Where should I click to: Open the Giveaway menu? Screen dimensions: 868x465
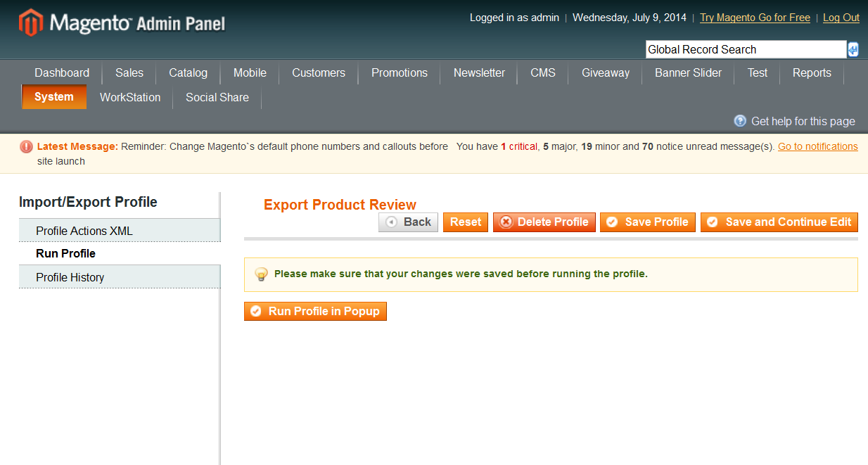pyautogui.click(x=606, y=73)
